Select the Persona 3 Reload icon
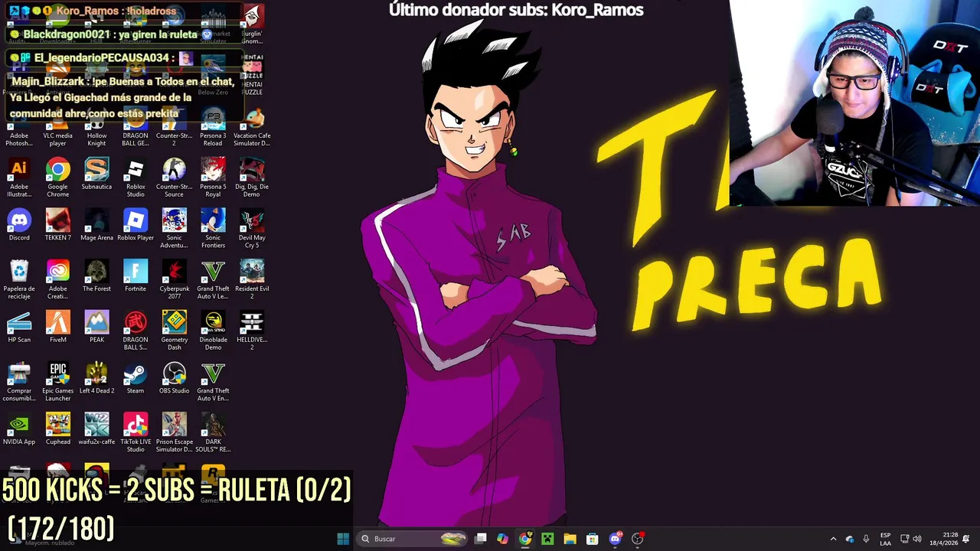 click(x=213, y=126)
